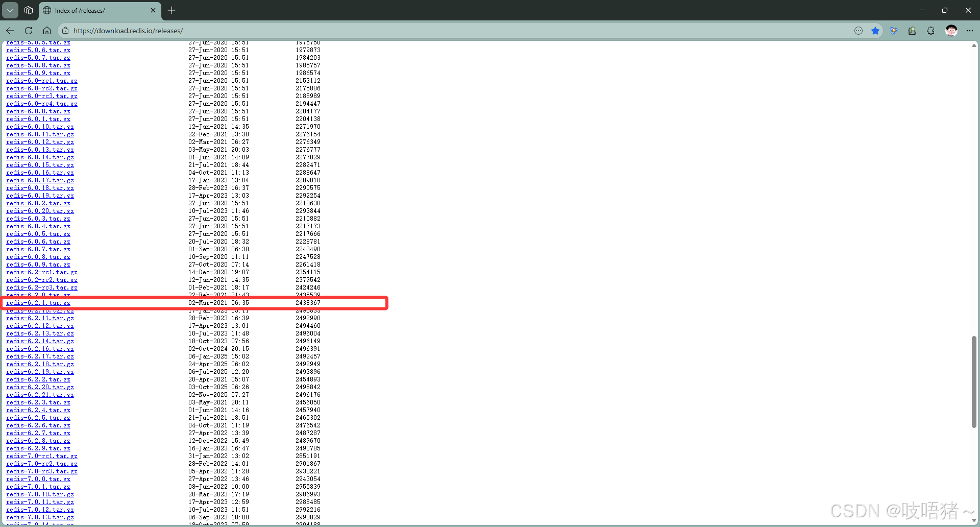Click the redis-7.0-rc3.tar.gz link
This screenshot has height=527, width=980.
42,471
